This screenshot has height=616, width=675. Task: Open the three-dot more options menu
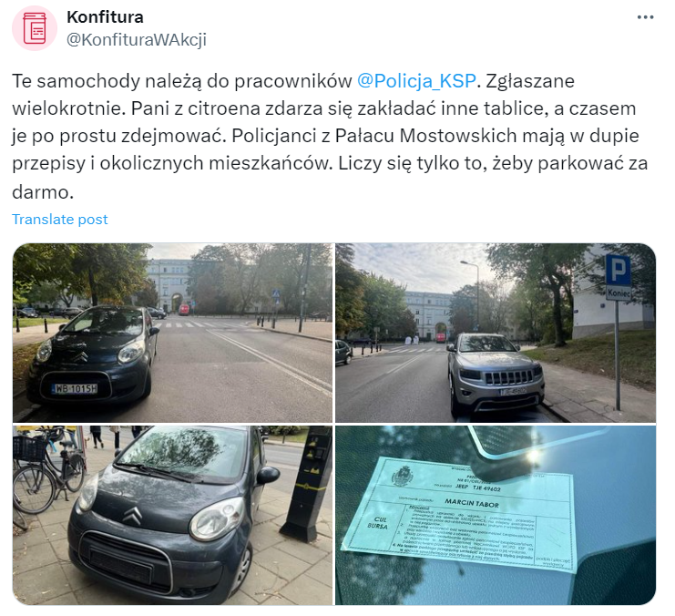[645, 17]
